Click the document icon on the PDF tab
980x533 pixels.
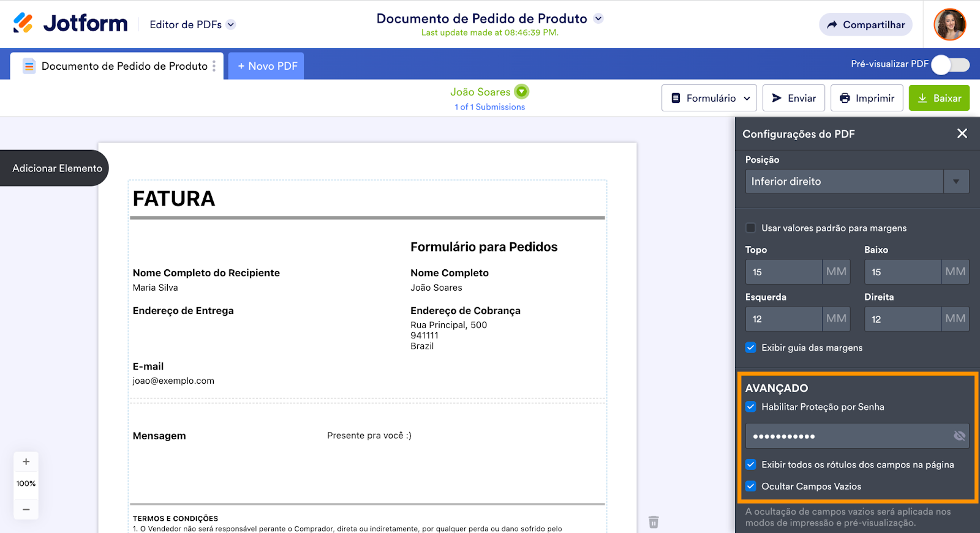[29, 66]
